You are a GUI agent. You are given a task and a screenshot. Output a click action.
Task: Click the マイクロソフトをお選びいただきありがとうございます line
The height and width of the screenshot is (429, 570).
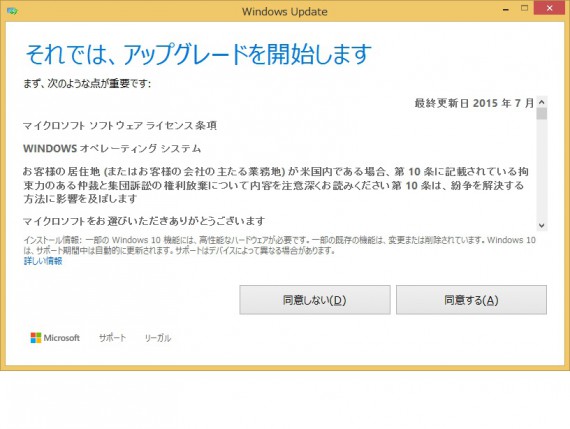pos(144,221)
